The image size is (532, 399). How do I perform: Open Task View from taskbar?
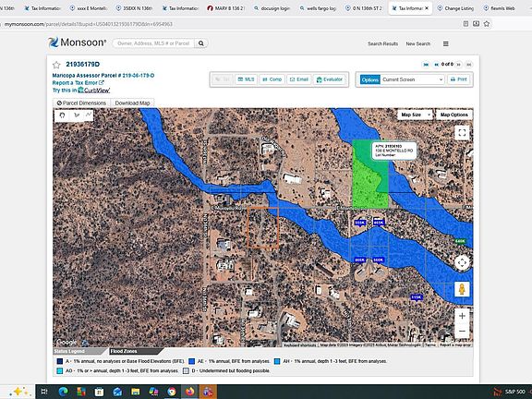(x=44, y=392)
